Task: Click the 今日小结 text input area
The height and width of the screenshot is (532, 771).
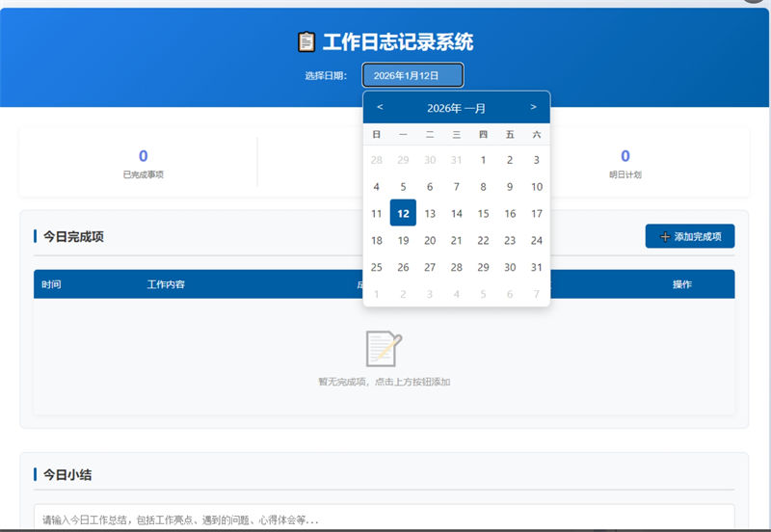Action: point(384,519)
